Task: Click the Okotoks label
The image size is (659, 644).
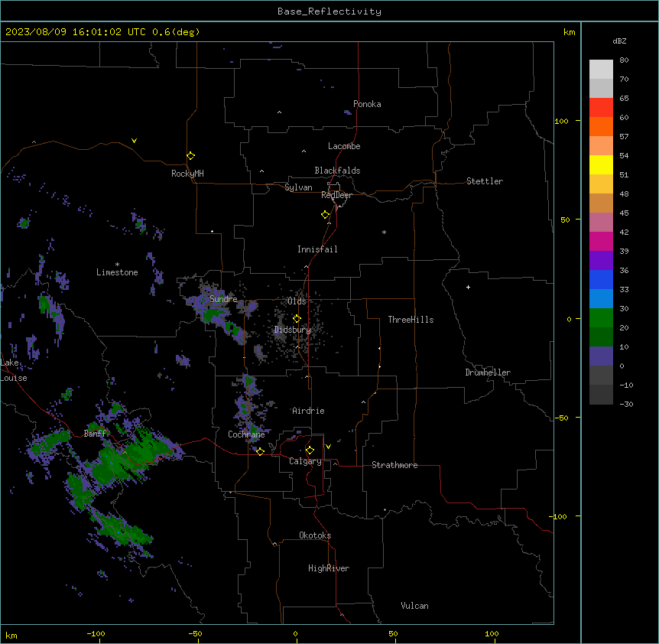Action: (315, 535)
